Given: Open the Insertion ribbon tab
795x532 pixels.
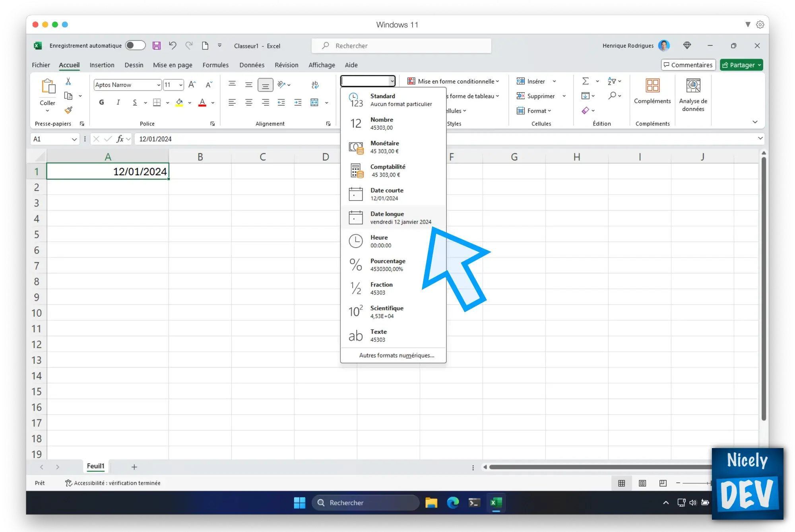Looking at the screenshot, I should coord(102,65).
